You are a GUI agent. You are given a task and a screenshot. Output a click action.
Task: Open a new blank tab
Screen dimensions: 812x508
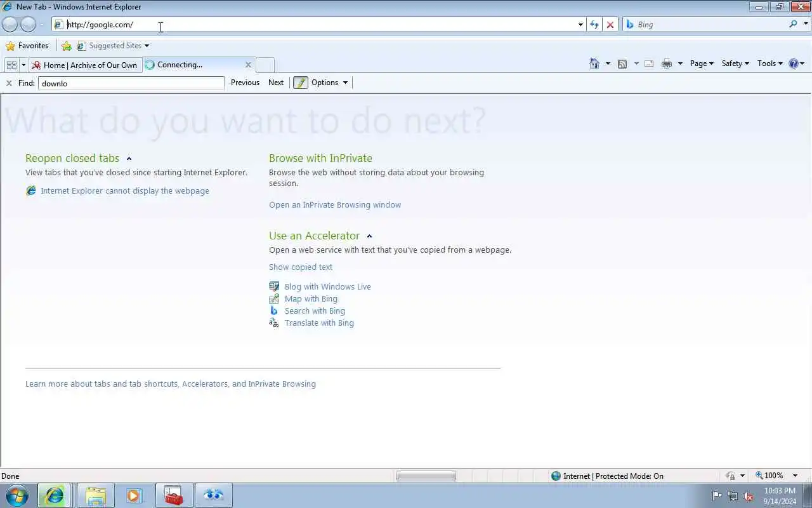(265, 65)
